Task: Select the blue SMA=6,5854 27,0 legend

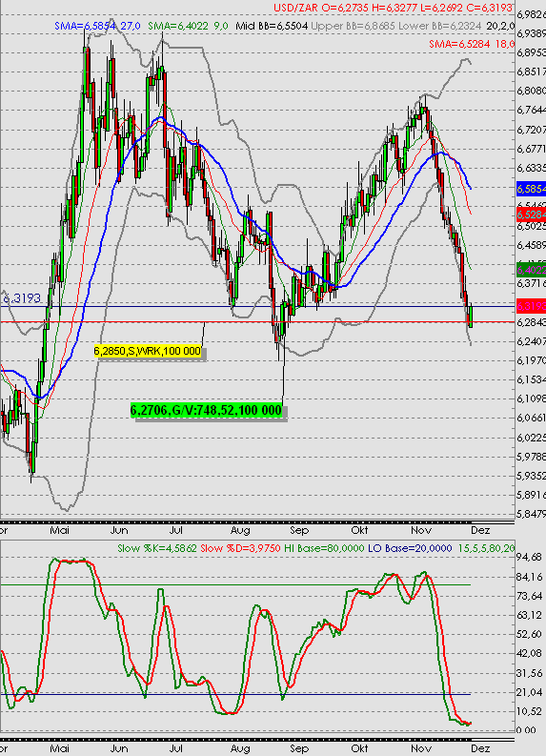Action: click(97, 26)
